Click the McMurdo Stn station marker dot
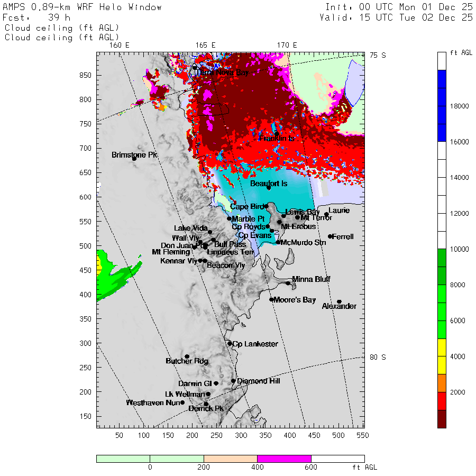476x476 pixels. pos(278,242)
